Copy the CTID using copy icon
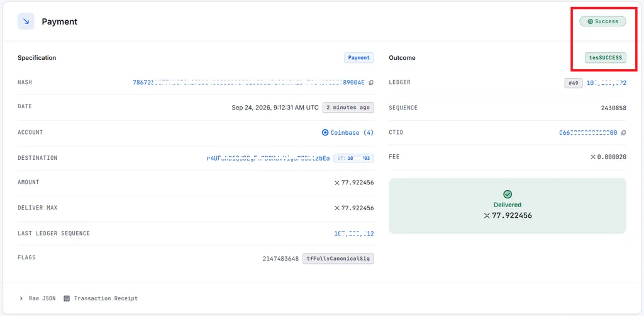644x316 pixels. [623, 133]
